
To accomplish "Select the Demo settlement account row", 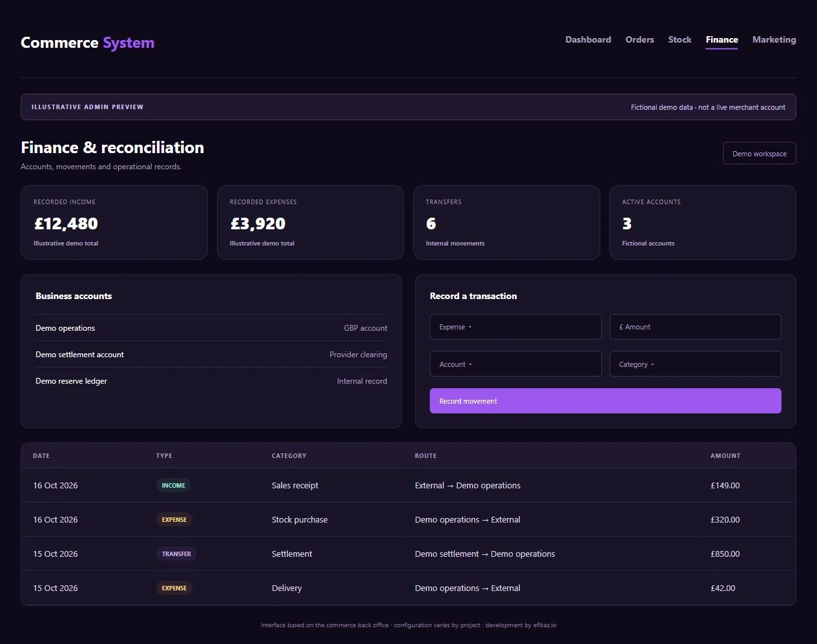I will click(x=211, y=355).
